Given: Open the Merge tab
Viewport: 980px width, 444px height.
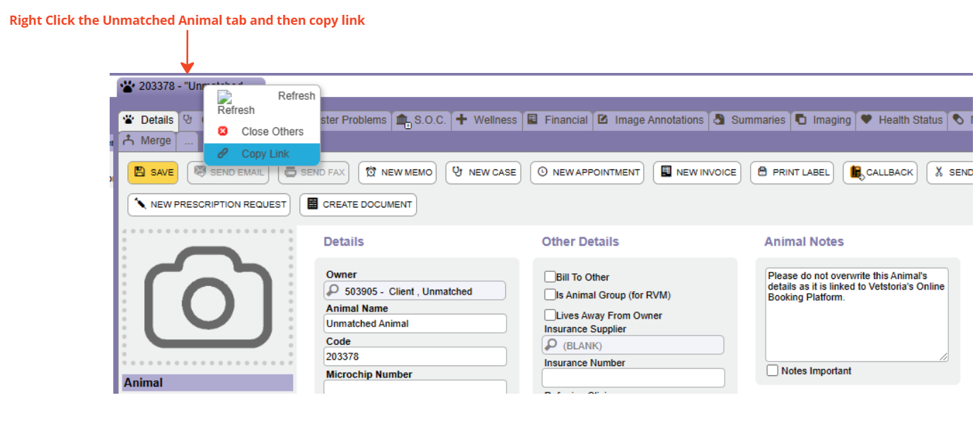Looking at the screenshot, I should pyautogui.click(x=146, y=140).
